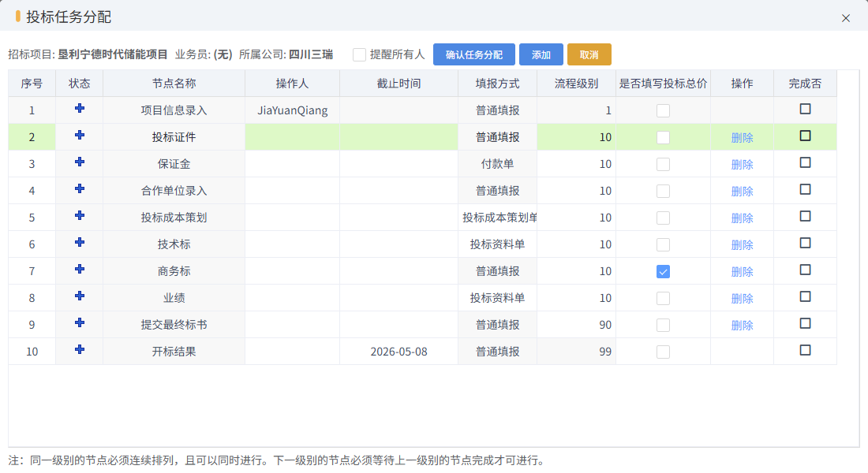This screenshot has height=473, width=868.
Task: Delete the 投标证件 node
Action: pyautogui.click(x=742, y=138)
